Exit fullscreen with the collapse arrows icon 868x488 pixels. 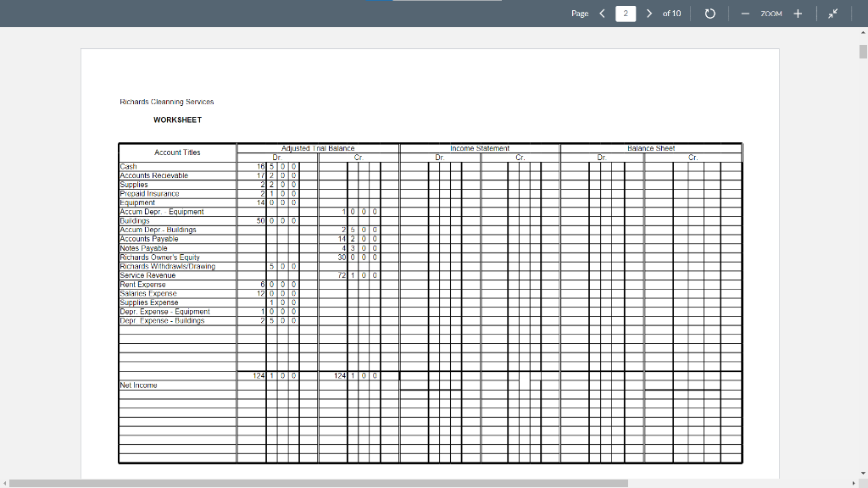(x=832, y=13)
